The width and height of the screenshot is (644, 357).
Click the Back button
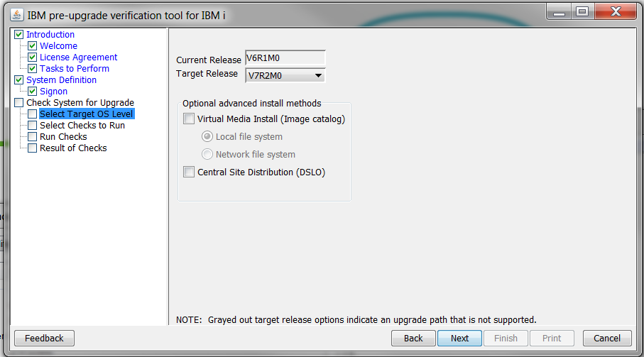(413, 338)
